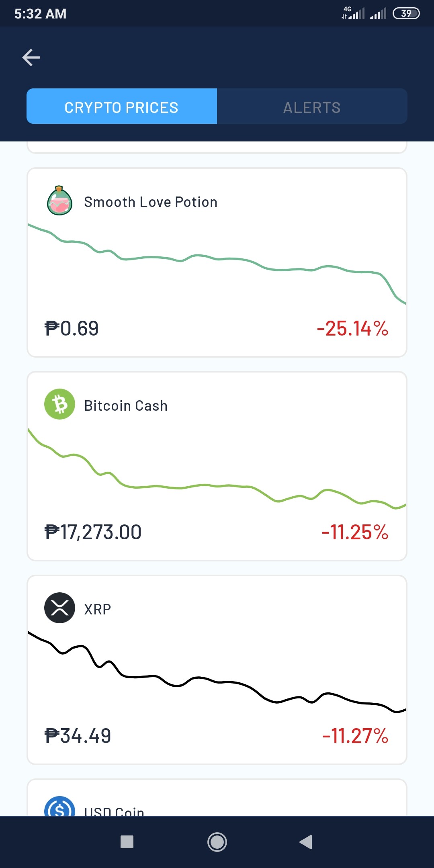
Task: Tap the back arrow at top
Action: tap(31, 57)
